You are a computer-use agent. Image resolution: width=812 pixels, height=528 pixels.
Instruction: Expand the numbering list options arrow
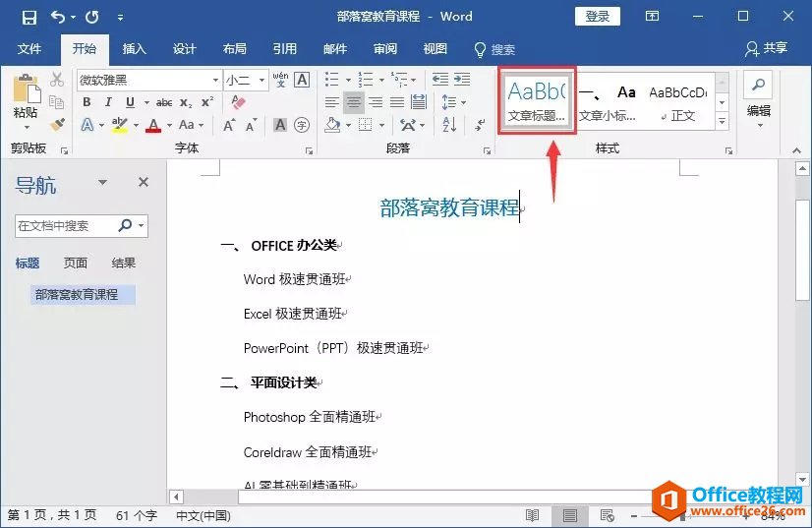click(x=381, y=81)
